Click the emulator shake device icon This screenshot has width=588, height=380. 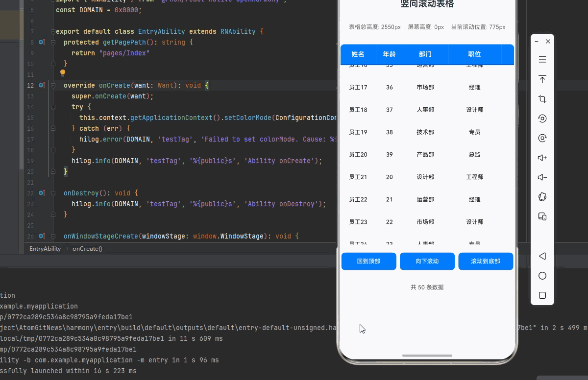click(x=542, y=197)
